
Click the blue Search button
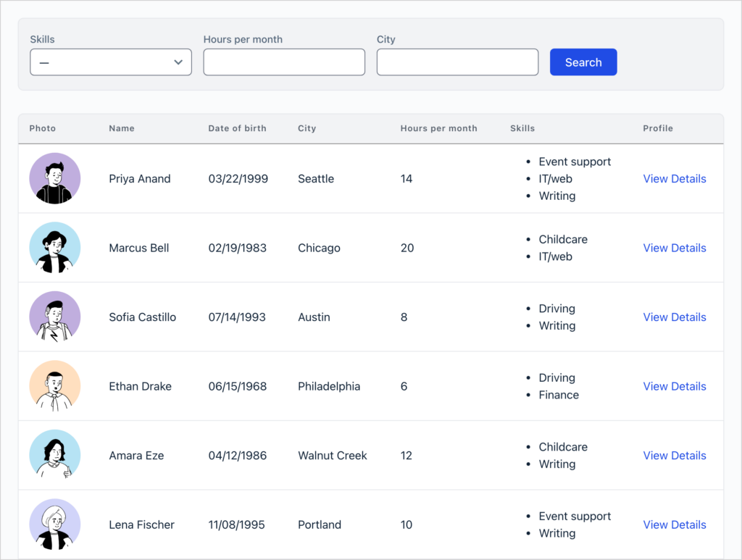pos(583,62)
